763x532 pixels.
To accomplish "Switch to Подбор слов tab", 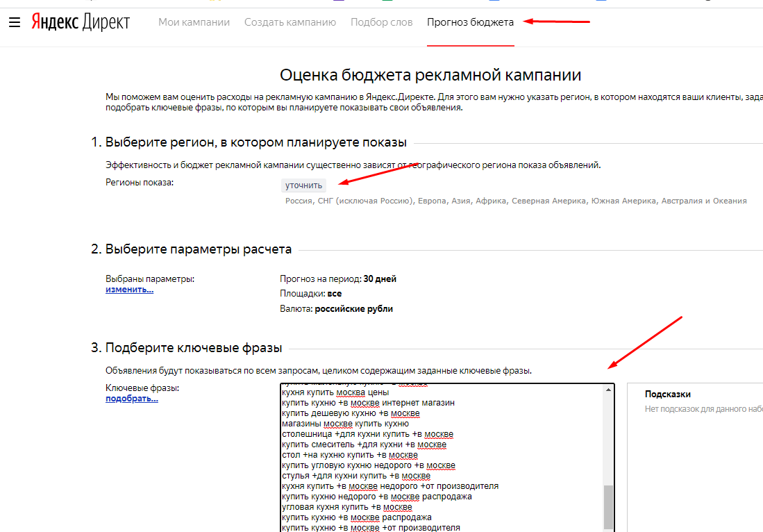I will coord(381,22).
